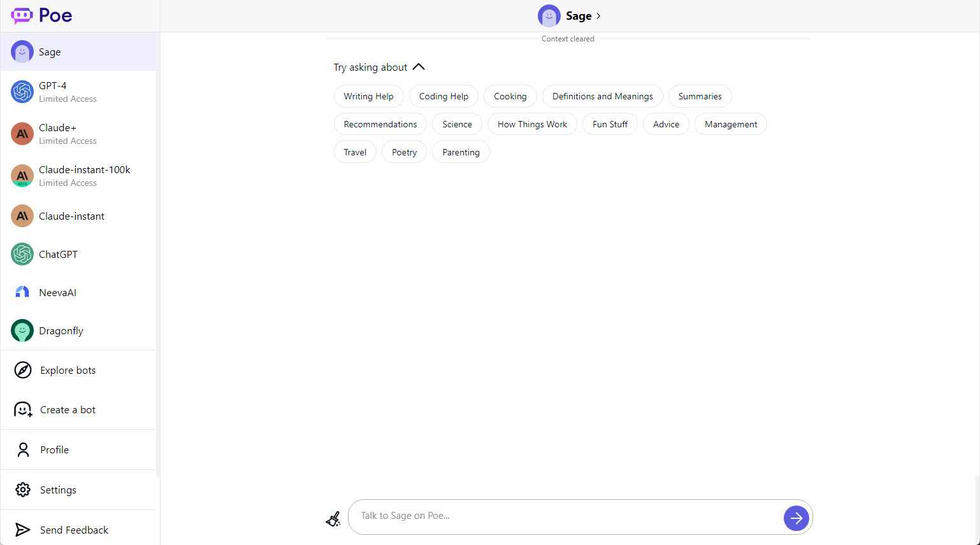
Task: Open the Dragonfly bot avatar
Action: tap(22, 330)
